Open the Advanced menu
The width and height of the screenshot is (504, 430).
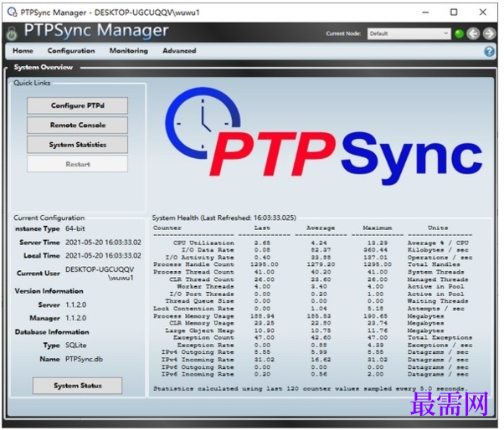coord(179,51)
